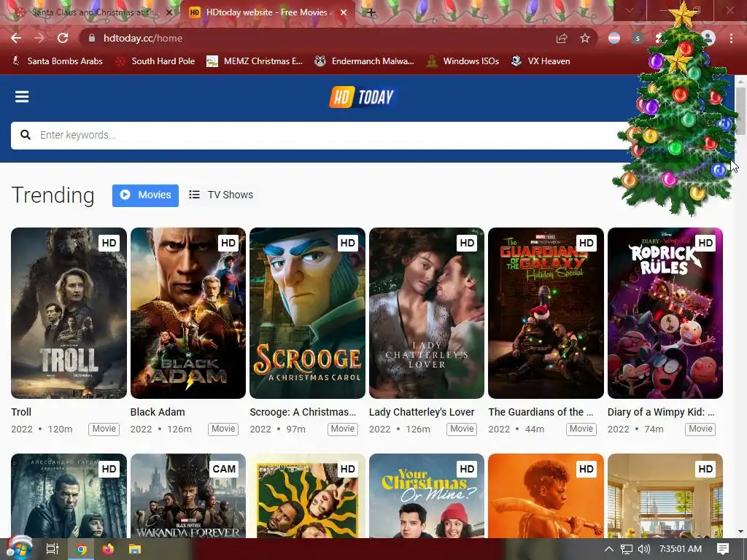This screenshot has height=560, width=747.
Task: Click the page vertical scrollbar thumb
Action: 740,111
